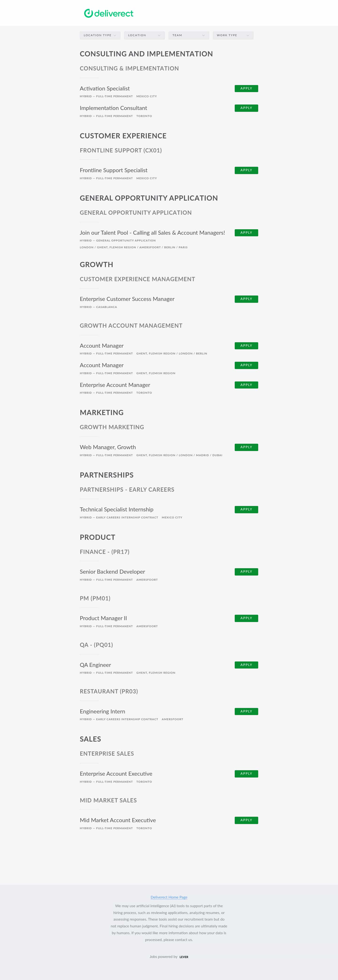The height and width of the screenshot is (980, 338).
Task: Click the Lever logo in footer
Action: point(184,957)
